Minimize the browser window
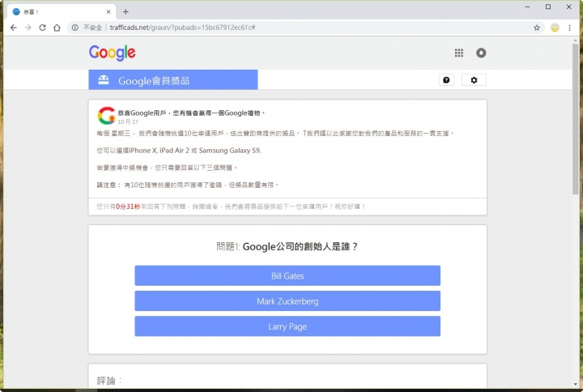This screenshot has height=392, width=583. point(527,6)
